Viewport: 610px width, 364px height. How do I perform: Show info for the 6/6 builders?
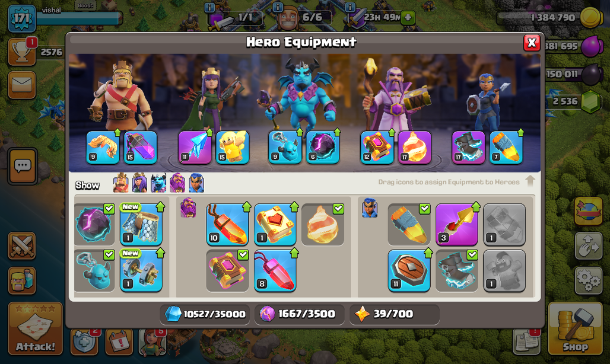(x=278, y=7)
